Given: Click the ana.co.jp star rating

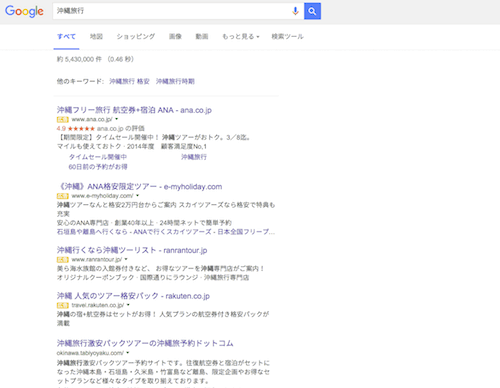Looking at the screenshot, I should click(81, 128).
